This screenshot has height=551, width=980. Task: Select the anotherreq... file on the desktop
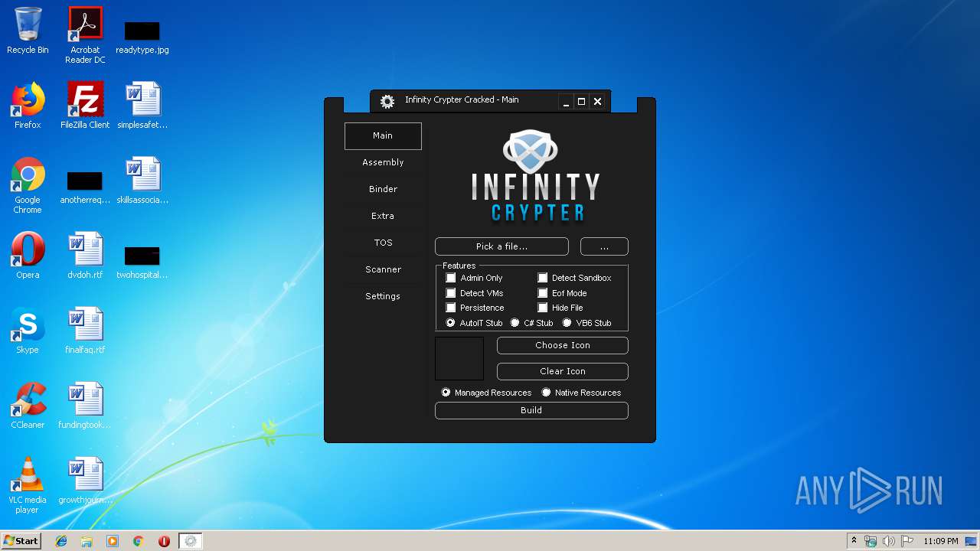click(x=85, y=187)
